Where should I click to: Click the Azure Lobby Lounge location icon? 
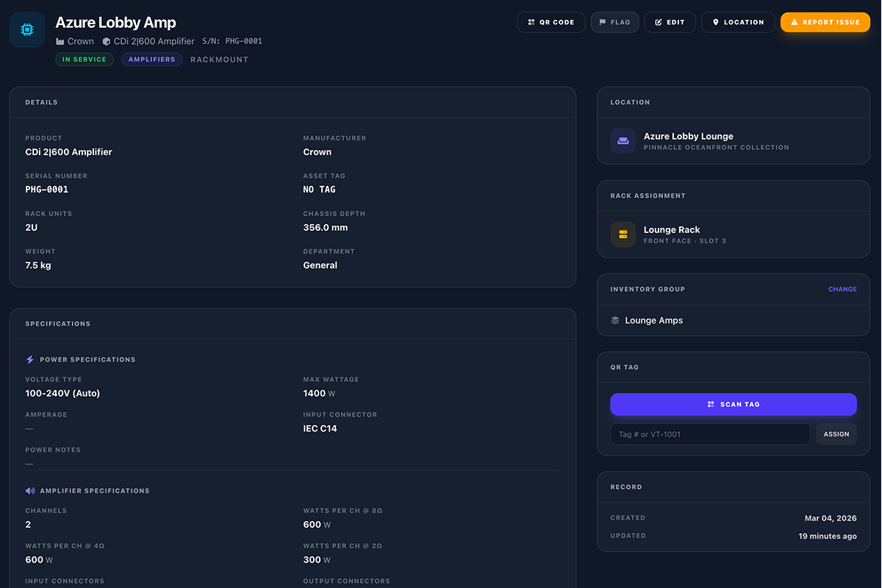(x=623, y=141)
